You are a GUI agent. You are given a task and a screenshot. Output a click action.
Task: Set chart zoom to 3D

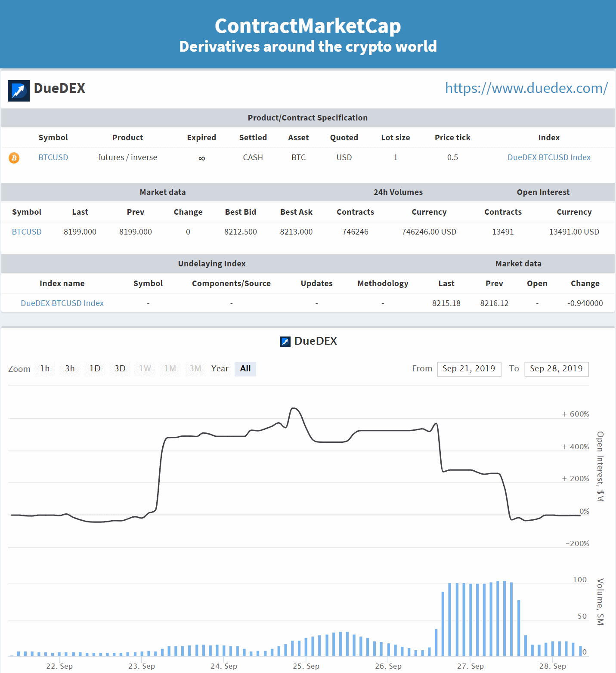(120, 369)
